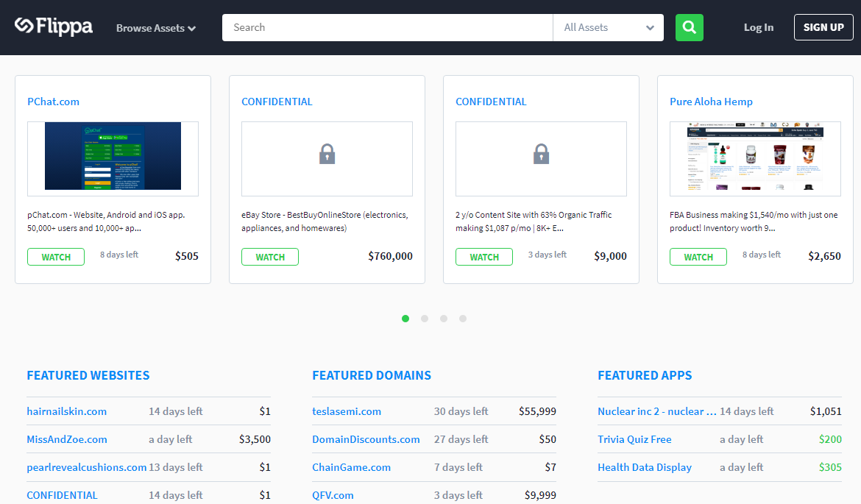Click the Log In menu item
This screenshot has width=861, height=504.
pos(758,27)
